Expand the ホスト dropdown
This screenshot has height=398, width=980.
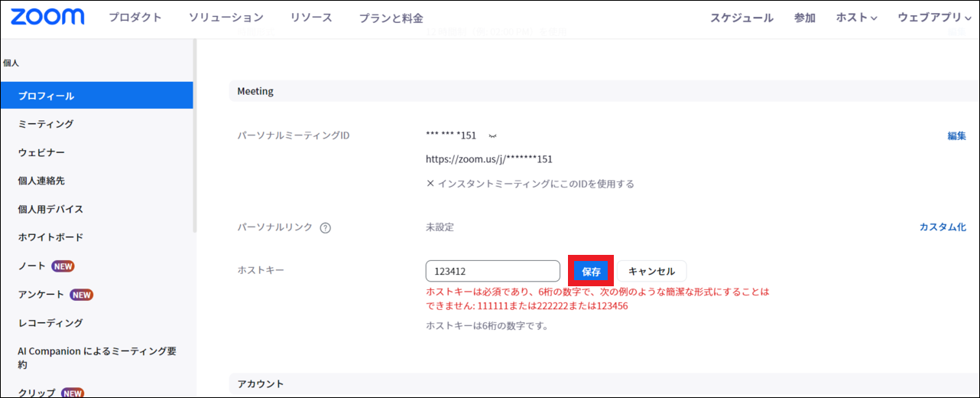(857, 18)
